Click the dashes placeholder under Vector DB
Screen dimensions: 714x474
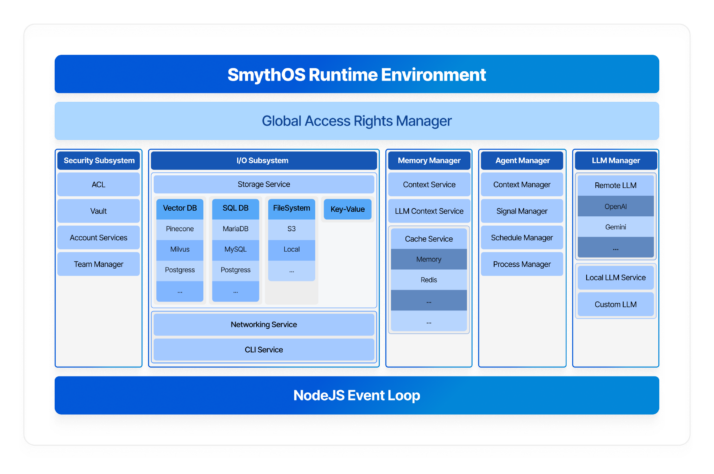tap(180, 291)
